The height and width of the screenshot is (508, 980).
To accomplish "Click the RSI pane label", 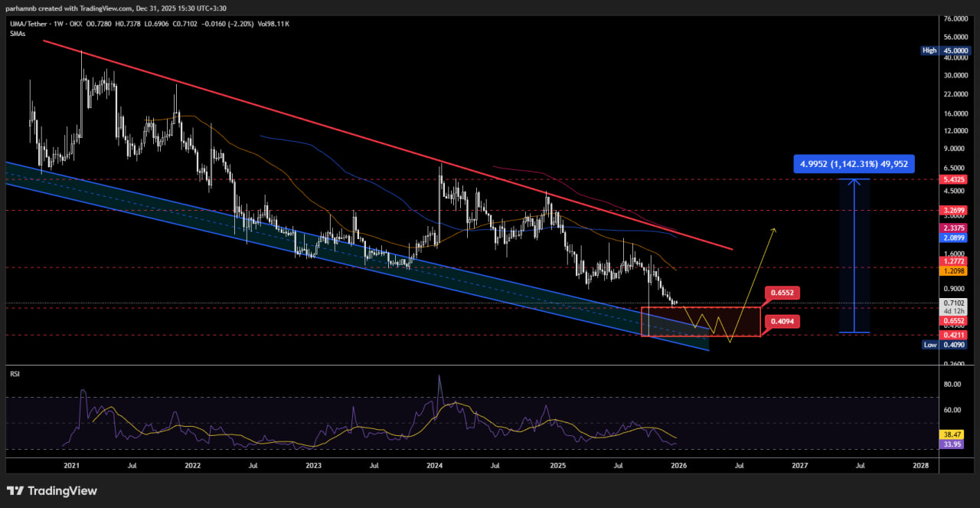I will pyautogui.click(x=15, y=375).
